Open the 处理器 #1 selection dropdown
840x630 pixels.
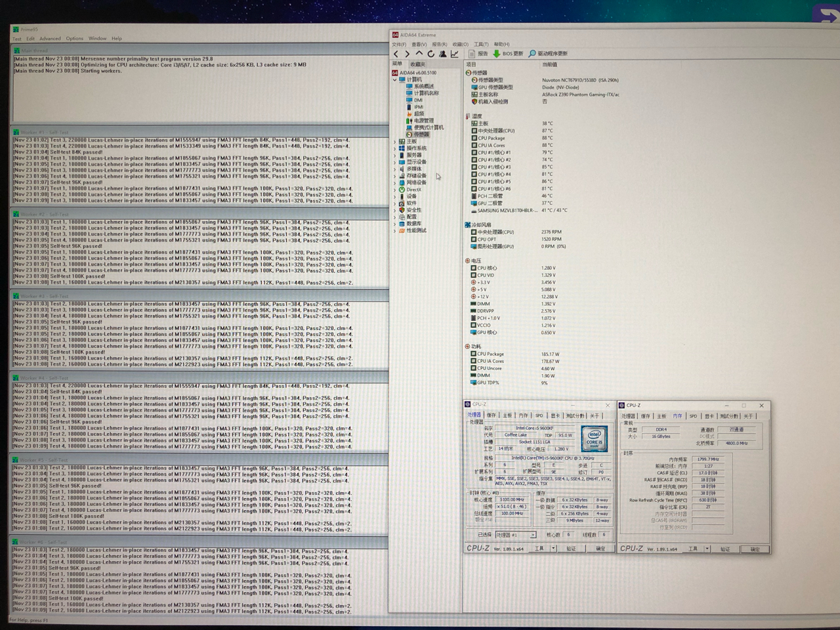point(532,535)
